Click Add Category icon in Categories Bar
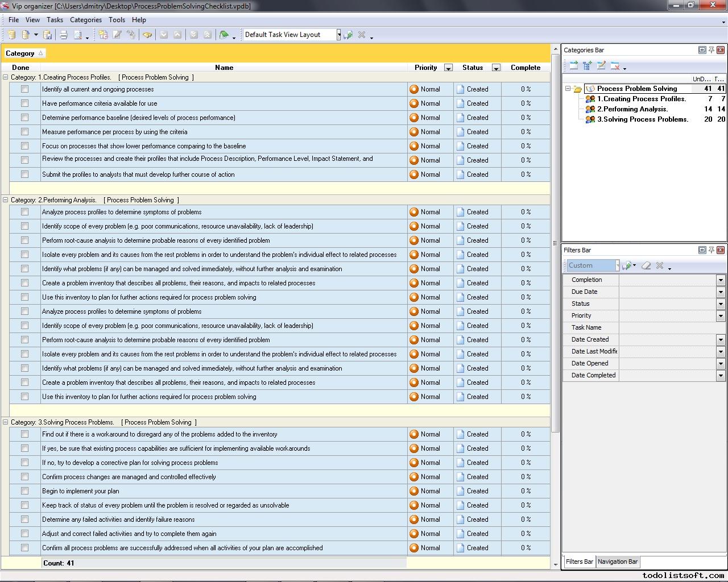Screen dimensions: 728x582 coord(573,66)
